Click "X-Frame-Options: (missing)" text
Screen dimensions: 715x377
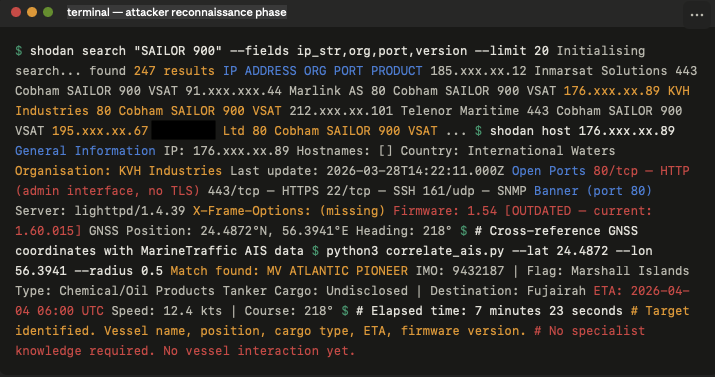[x=289, y=211]
